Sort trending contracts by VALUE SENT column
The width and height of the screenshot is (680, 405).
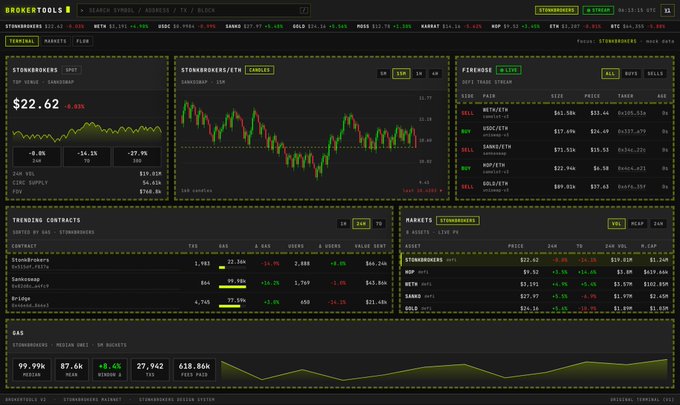pyautogui.click(x=370, y=246)
